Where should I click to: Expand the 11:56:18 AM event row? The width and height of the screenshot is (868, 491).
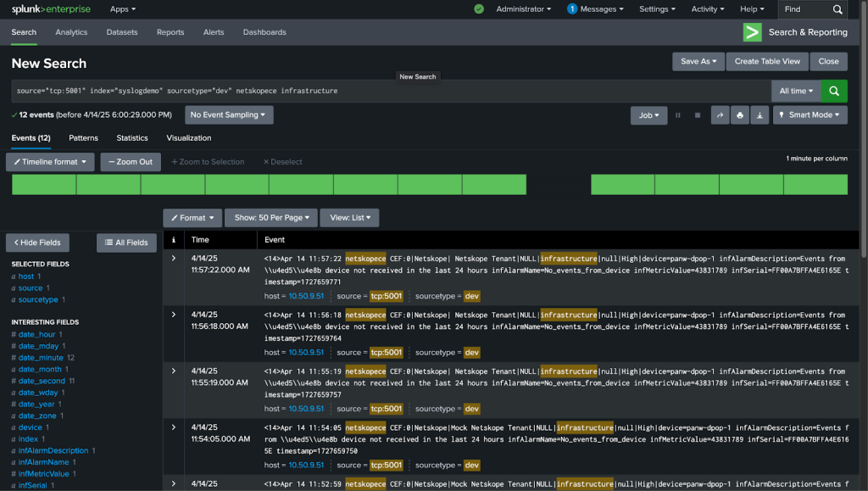click(x=173, y=315)
